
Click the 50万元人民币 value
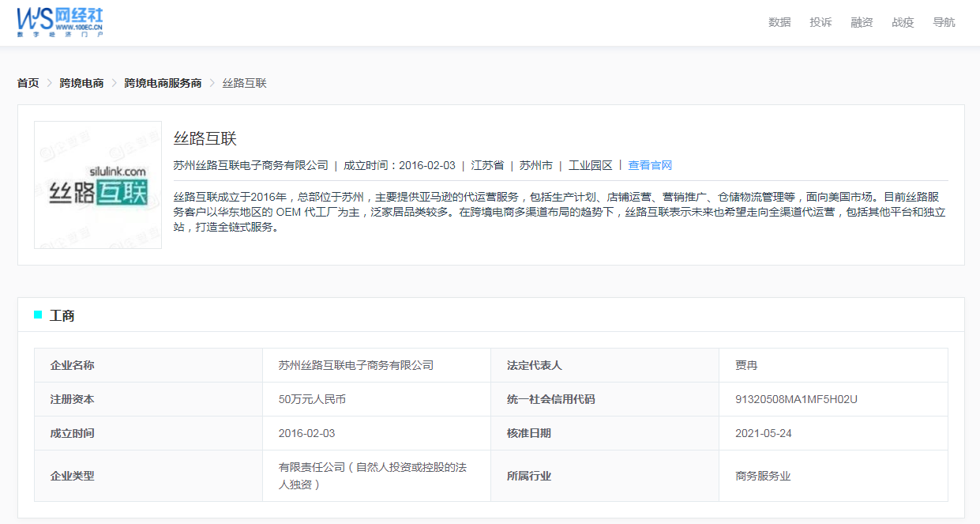coord(312,399)
